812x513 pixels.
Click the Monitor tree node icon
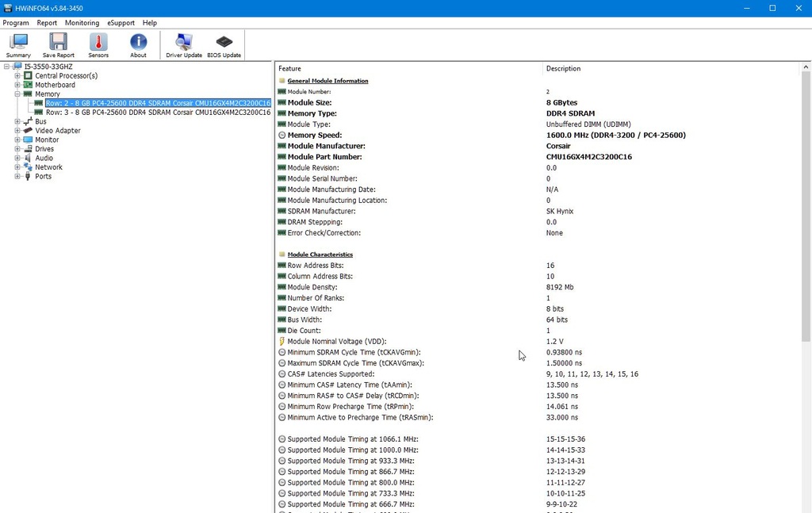pyautogui.click(x=28, y=140)
